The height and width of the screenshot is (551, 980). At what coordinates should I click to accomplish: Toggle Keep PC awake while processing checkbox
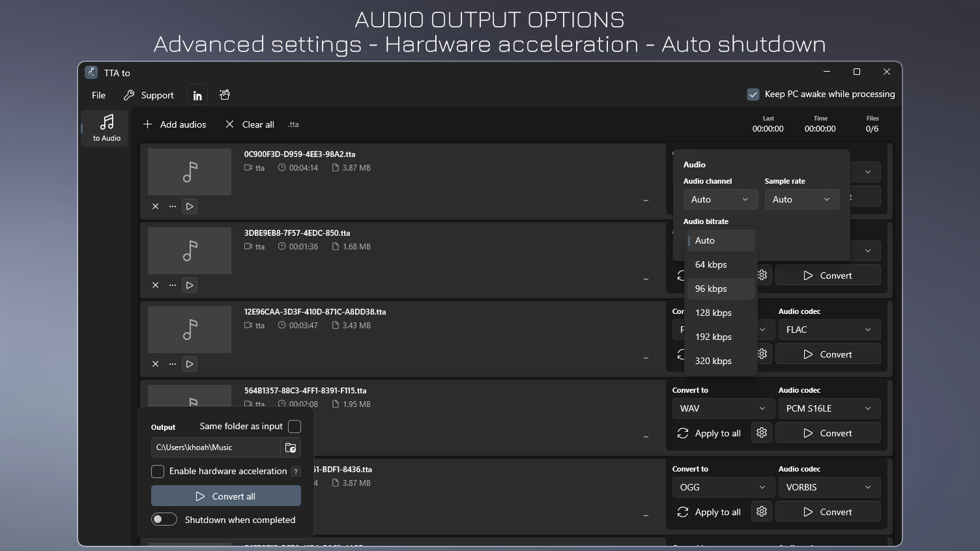(x=753, y=94)
